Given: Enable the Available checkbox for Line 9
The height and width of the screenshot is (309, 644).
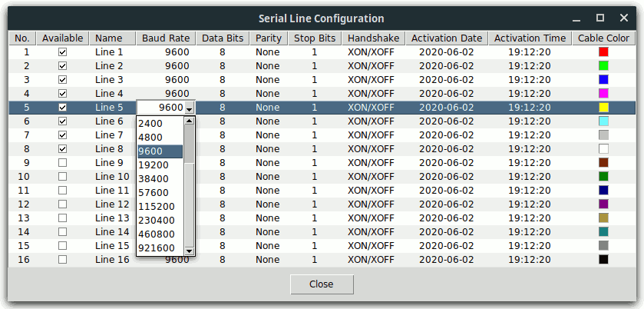Looking at the screenshot, I should click(62, 163).
